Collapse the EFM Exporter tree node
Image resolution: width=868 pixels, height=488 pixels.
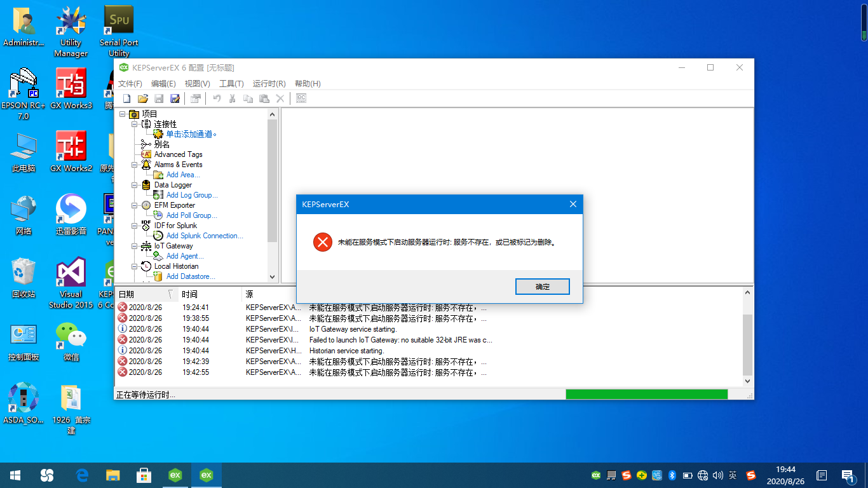click(x=135, y=205)
